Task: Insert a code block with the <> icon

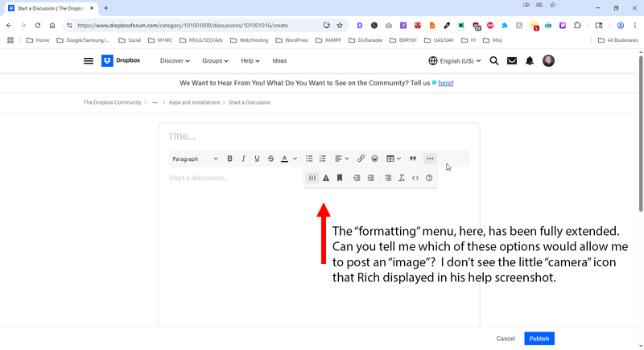Action: (x=415, y=178)
